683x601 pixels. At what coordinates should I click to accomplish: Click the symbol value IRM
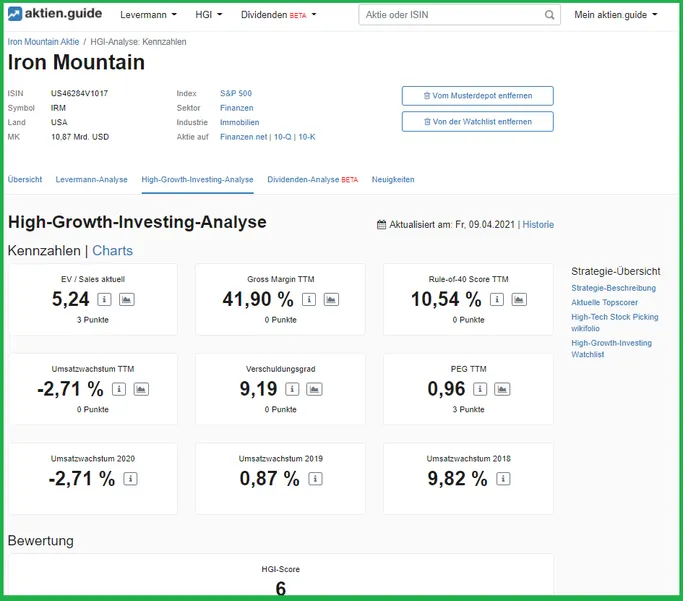point(58,108)
